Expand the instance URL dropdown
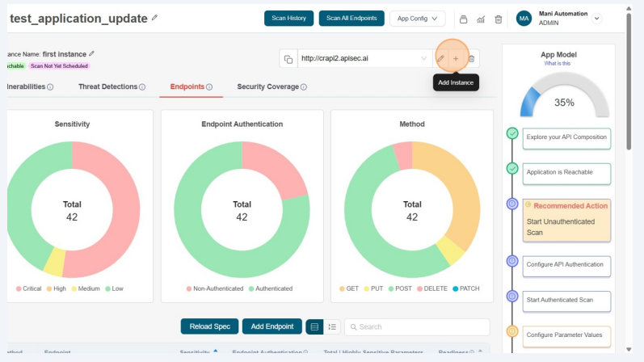 point(424,59)
